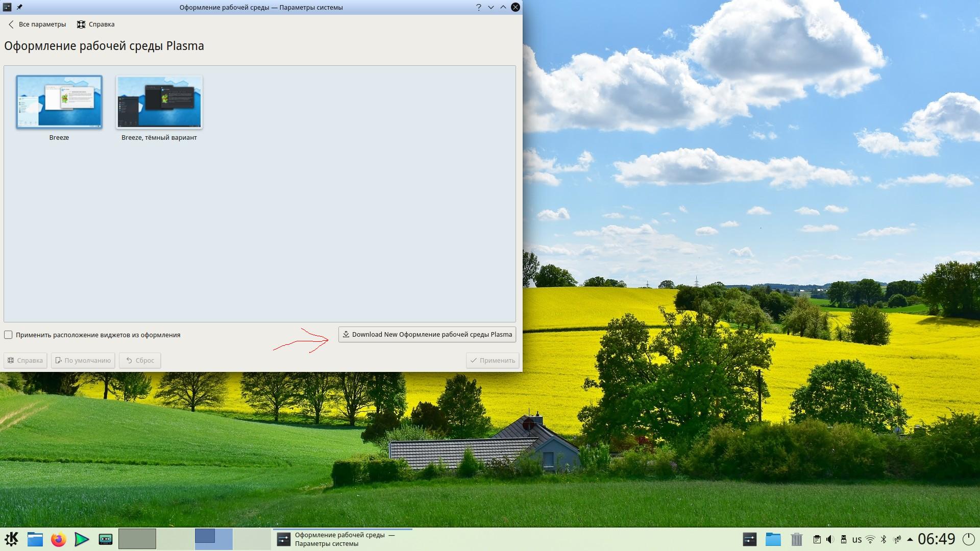Click Download New Plasma theme button
Image resolution: width=980 pixels, height=551 pixels.
tap(427, 335)
